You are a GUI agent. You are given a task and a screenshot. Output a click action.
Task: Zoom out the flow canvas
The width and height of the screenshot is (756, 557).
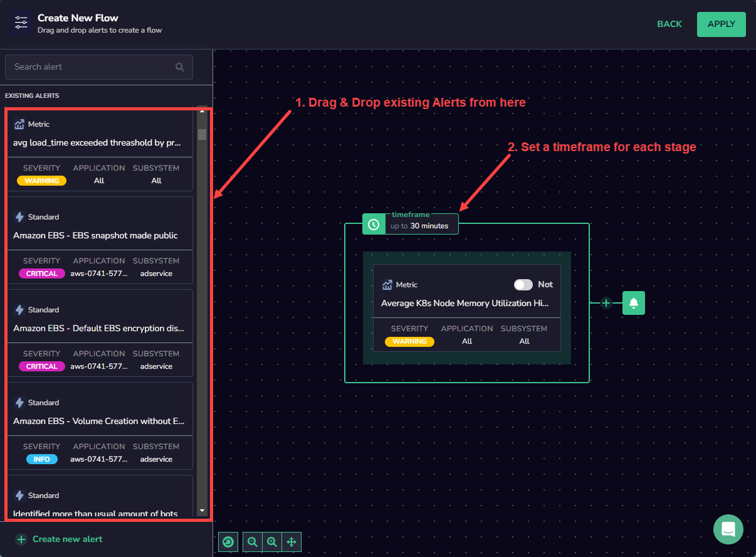[x=253, y=542]
